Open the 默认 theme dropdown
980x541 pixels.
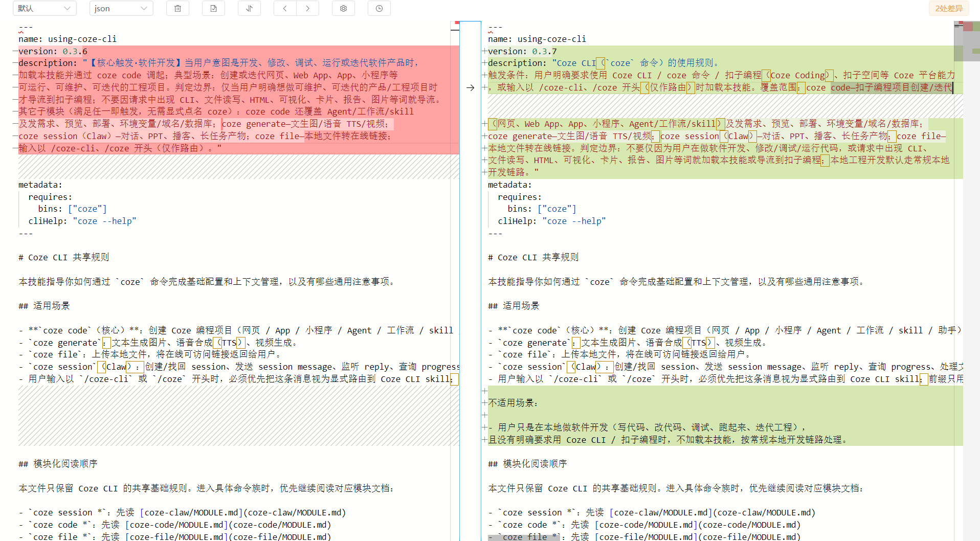coord(44,8)
